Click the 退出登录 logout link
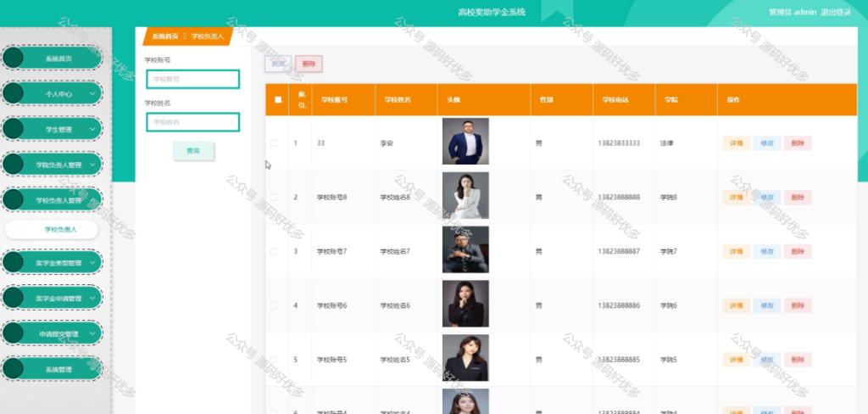The image size is (868, 414). pyautogui.click(x=835, y=12)
